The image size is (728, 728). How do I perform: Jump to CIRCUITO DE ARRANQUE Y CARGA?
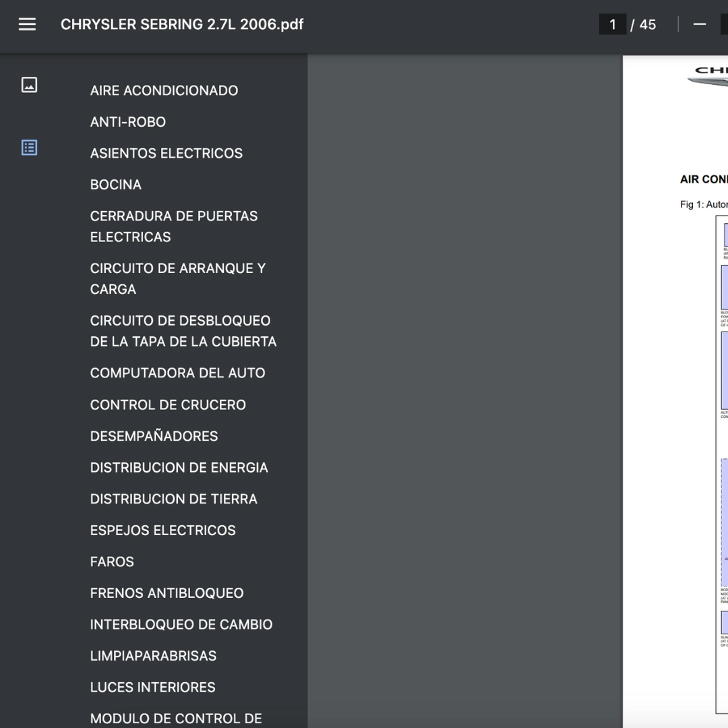pyautogui.click(x=178, y=278)
